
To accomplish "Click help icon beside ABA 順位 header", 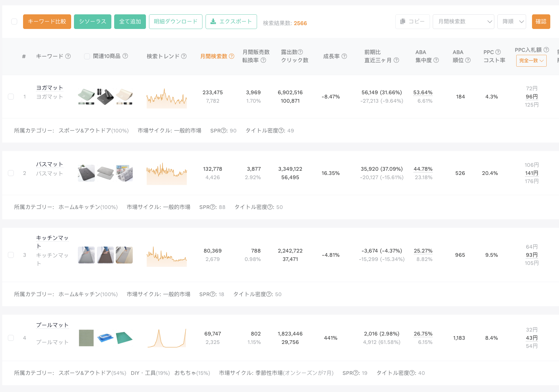I will pos(468,60).
